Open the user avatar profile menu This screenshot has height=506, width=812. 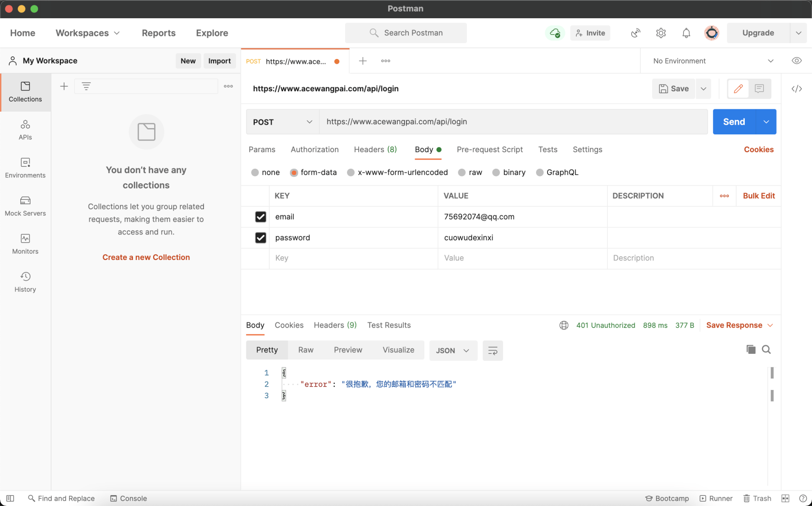pos(711,33)
